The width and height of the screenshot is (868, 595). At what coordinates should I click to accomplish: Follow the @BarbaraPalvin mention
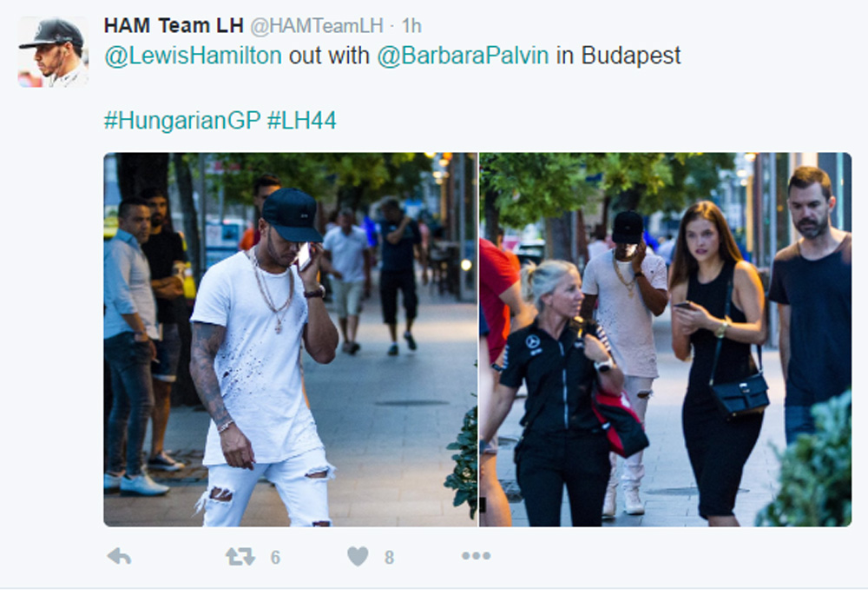click(x=463, y=56)
